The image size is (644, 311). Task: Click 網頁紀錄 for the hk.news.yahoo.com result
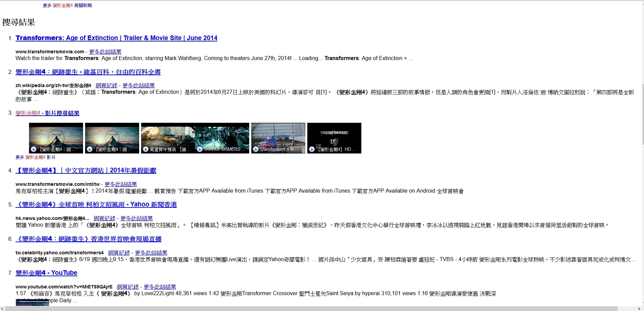tap(104, 219)
